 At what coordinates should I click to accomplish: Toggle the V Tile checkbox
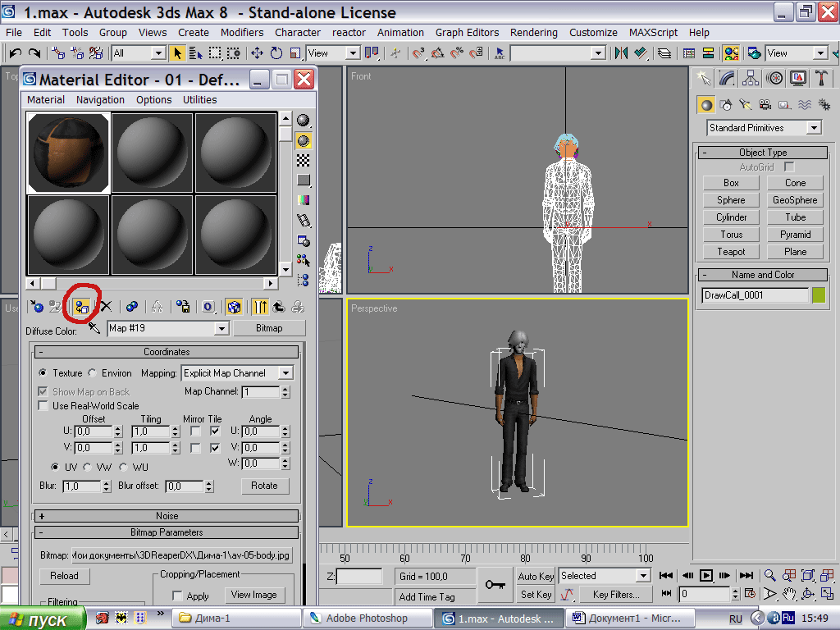coord(215,448)
